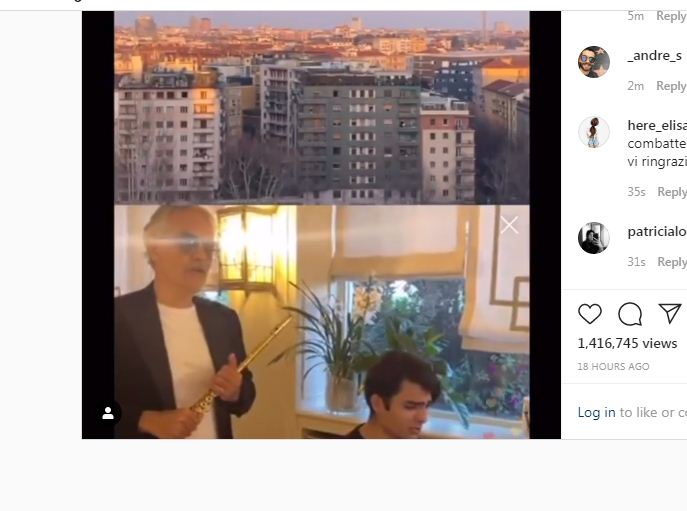View the 1,416,745 views count
Viewport: 687px width, 511px height.
click(627, 343)
